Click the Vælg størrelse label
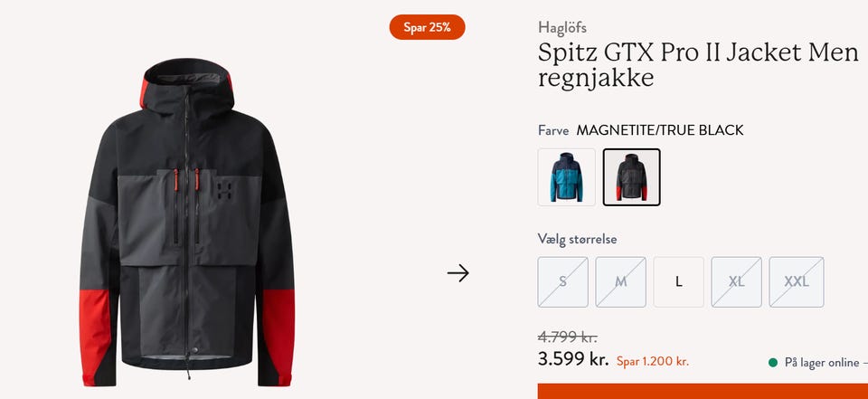868x399 pixels. [577, 239]
